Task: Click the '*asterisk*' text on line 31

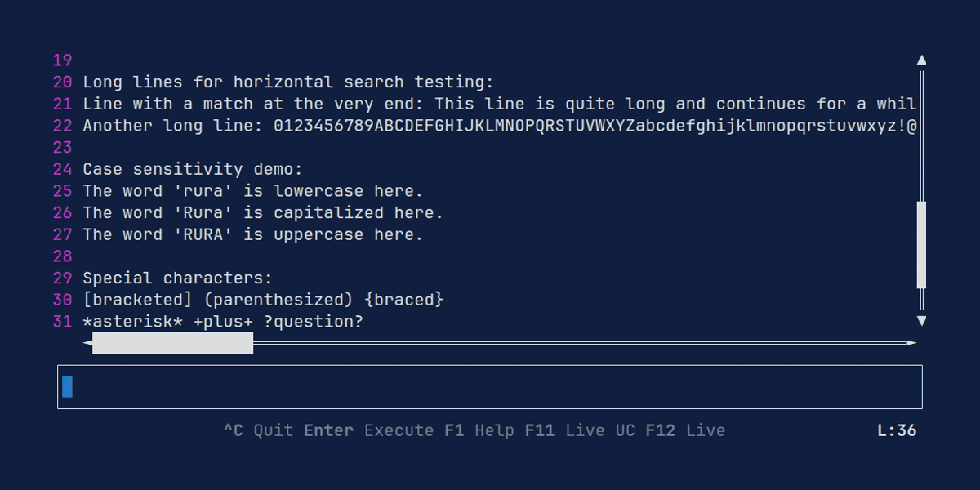Action: 133,322
